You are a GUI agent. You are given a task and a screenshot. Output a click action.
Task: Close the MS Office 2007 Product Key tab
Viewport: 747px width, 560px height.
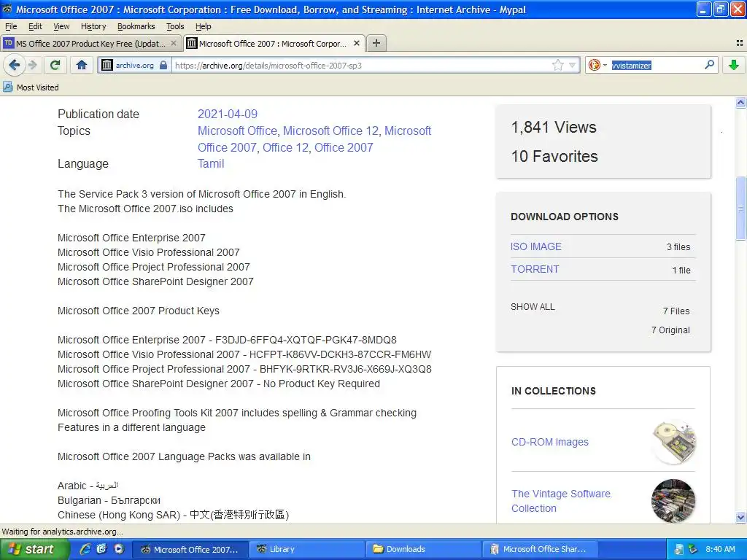point(174,43)
